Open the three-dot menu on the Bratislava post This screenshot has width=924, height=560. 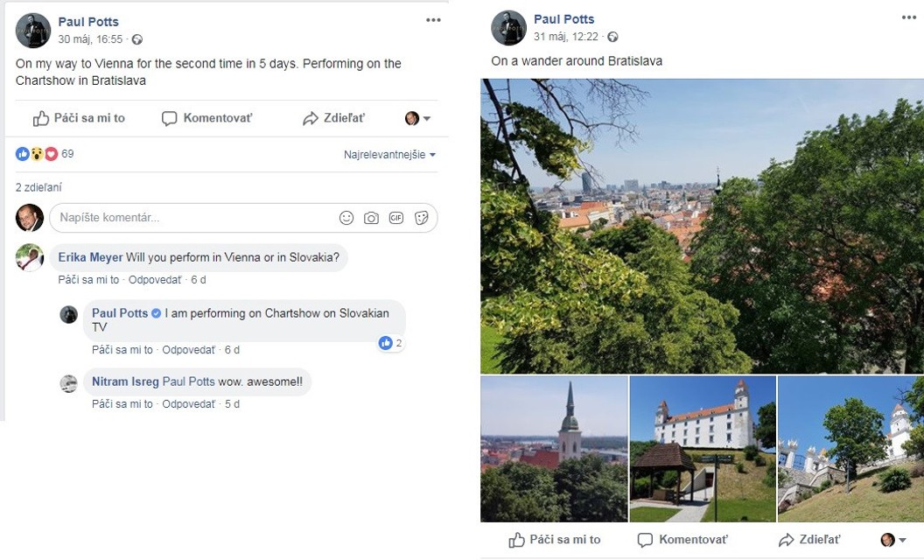point(910,17)
